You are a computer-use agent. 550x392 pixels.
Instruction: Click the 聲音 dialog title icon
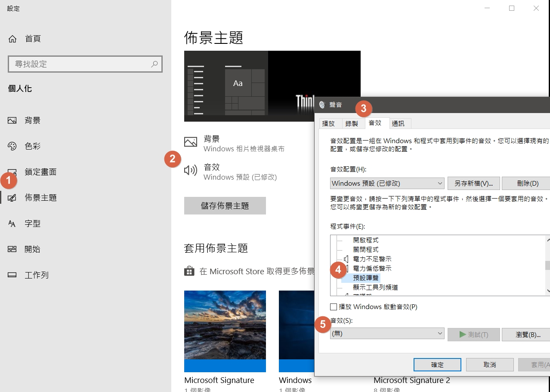point(322,105)
